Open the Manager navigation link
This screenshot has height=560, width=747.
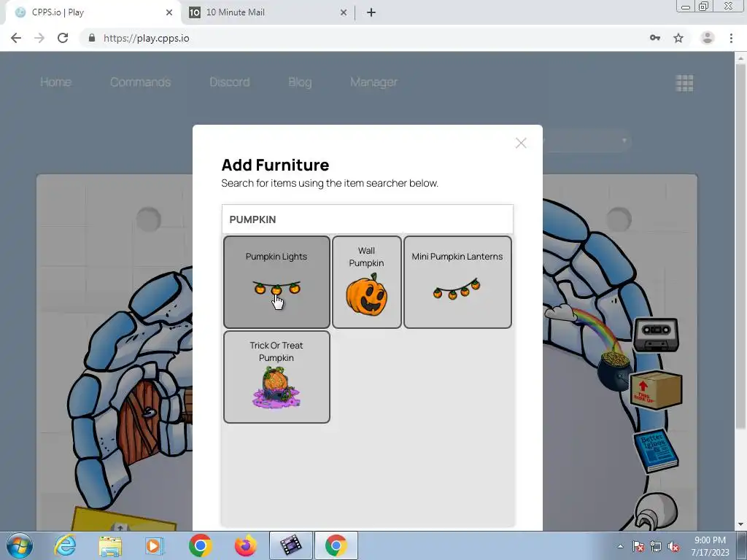point(373,82)
